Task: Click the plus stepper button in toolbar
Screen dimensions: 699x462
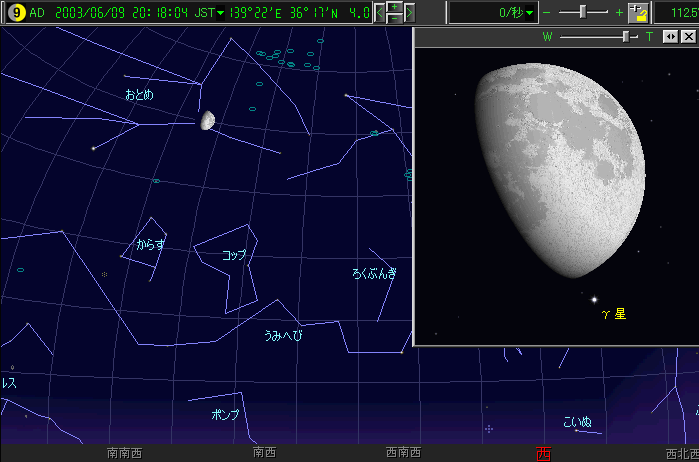Action: [394, 7]
